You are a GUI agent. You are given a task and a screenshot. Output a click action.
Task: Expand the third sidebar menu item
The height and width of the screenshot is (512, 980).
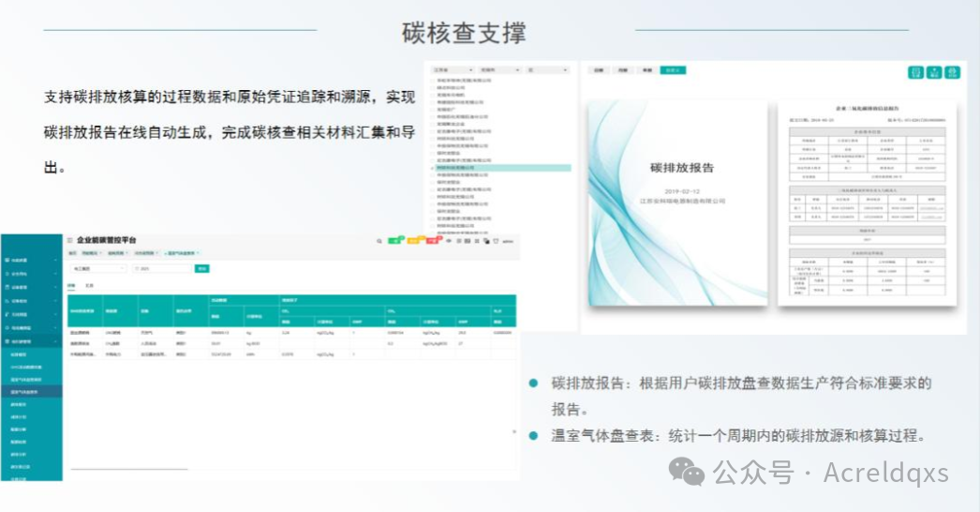tap(31, 287)
